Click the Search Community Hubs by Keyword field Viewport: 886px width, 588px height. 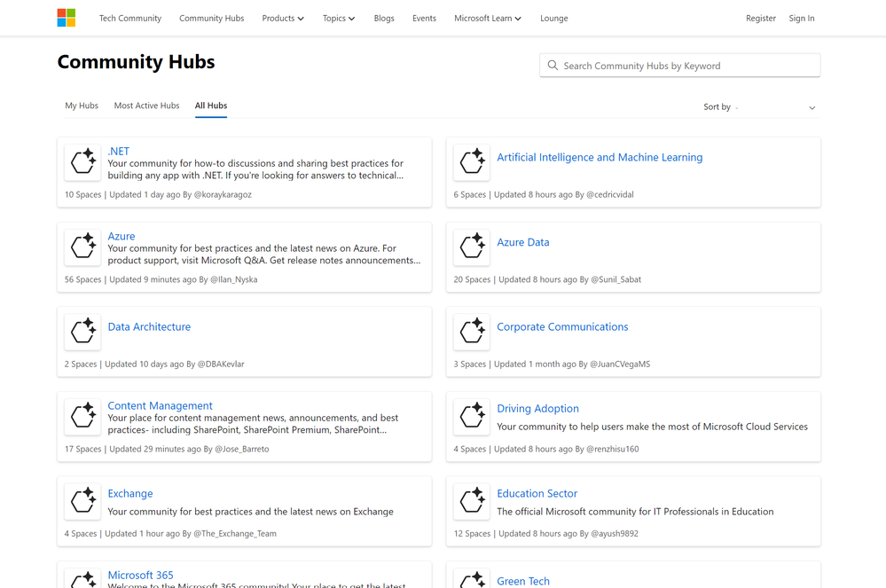(x=679, y=66)
